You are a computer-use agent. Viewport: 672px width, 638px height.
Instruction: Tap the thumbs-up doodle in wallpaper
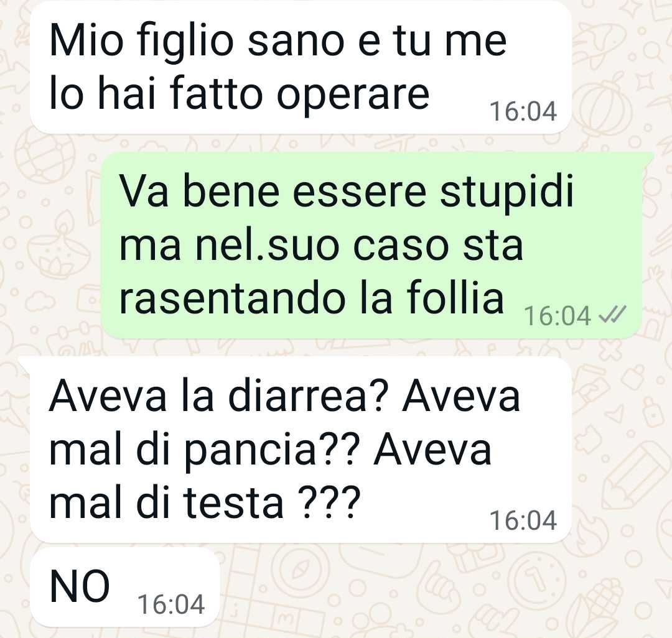coord(439,587)
